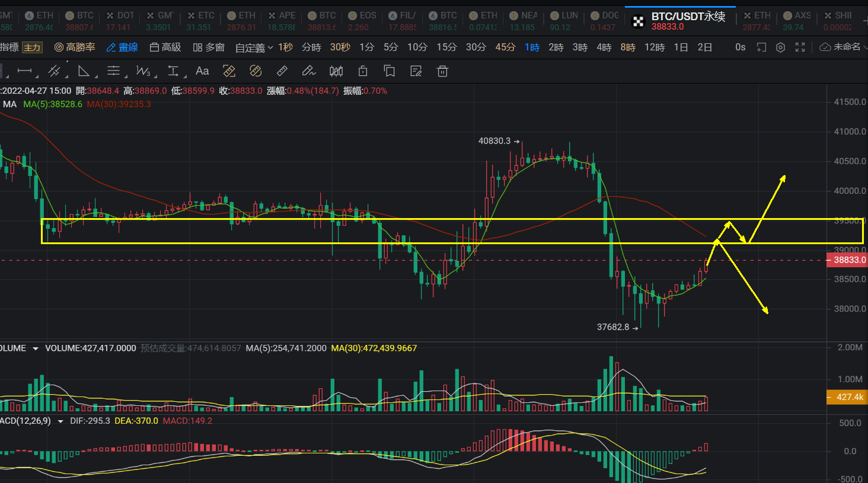868x483 pixels.
Task: Select the Aa text annotation tool
Action: click(202, 71)
